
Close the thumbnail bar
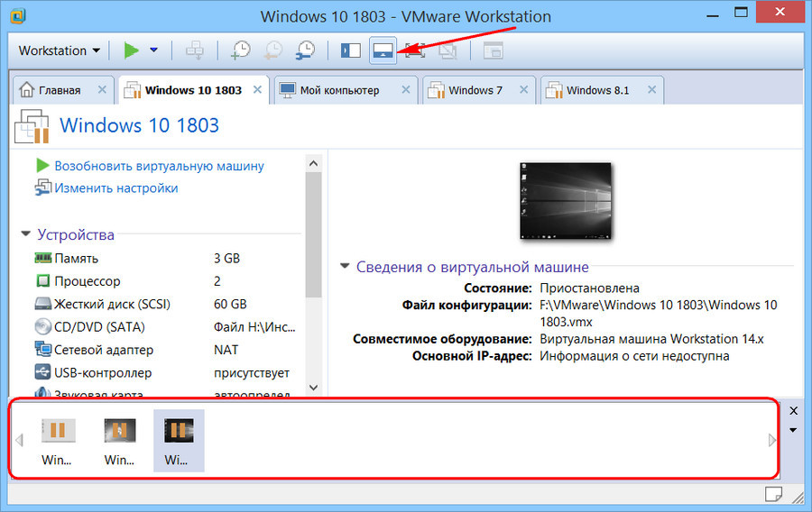pyautogui.click(x=793, y=411)
